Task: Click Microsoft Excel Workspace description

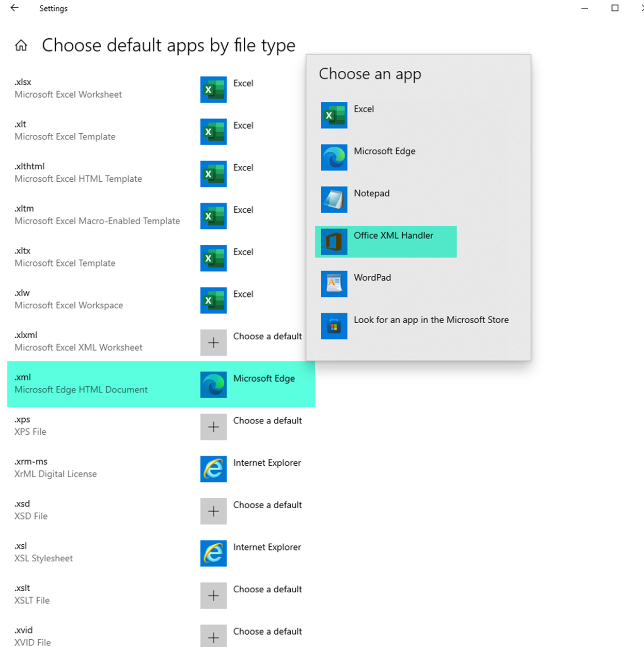Action: 69,305
